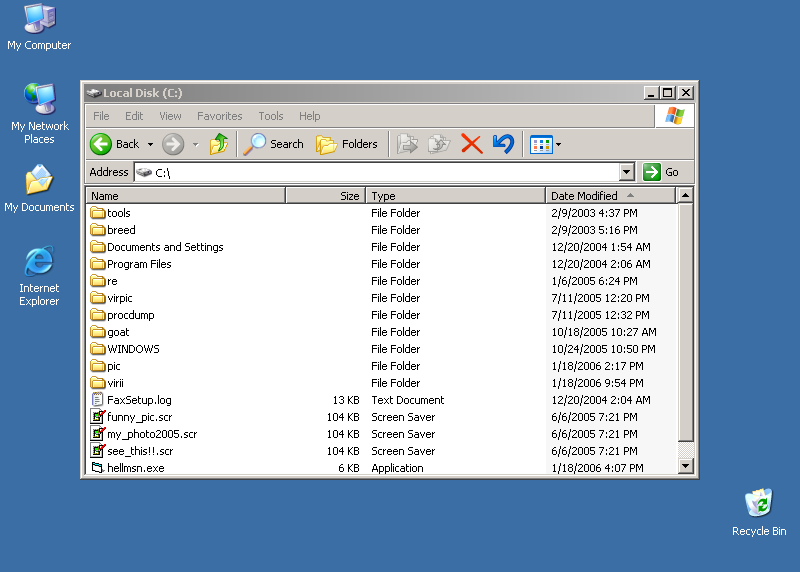Viewport: 800px width, 572px height.
Task: Select the tools folder icon
Action: (x=97, y=212)
